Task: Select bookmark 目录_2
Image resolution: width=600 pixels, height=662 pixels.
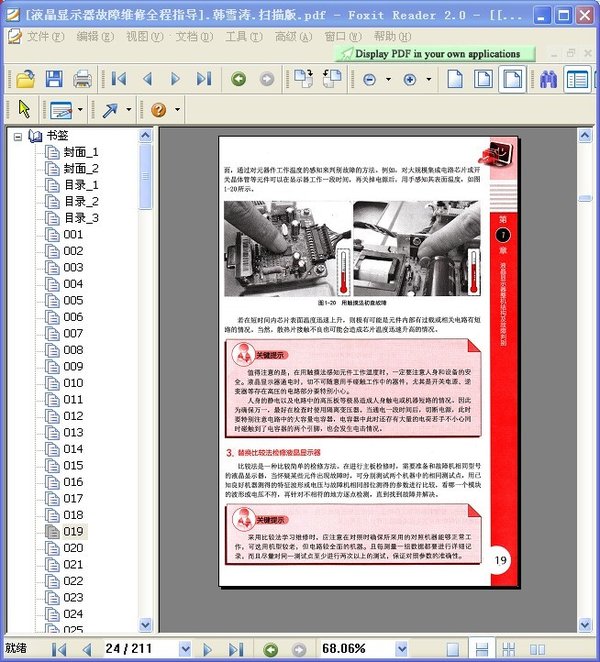Action: (x=81, y=201)
